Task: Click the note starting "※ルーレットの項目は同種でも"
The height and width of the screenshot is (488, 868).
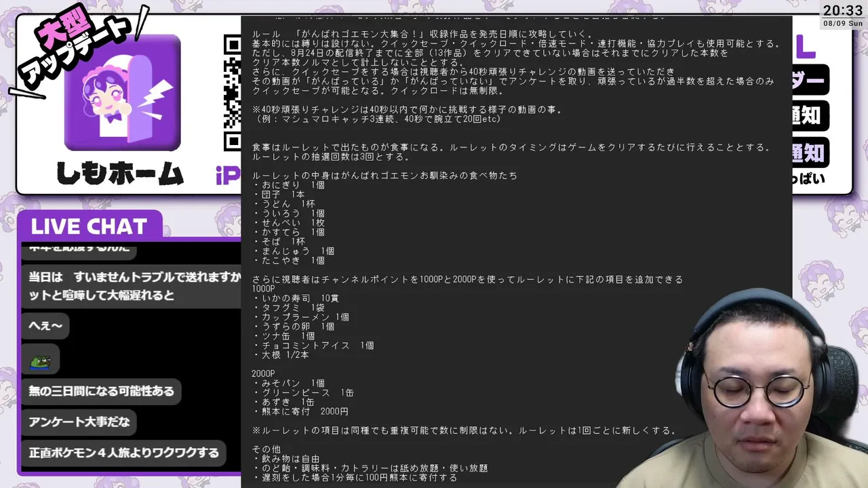Action: coord(465,431)
